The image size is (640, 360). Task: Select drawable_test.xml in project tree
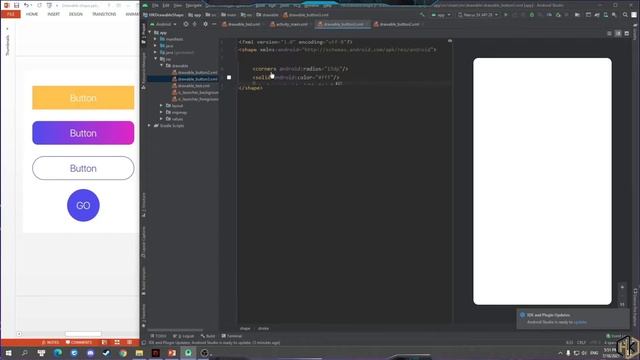pos(191,86)
